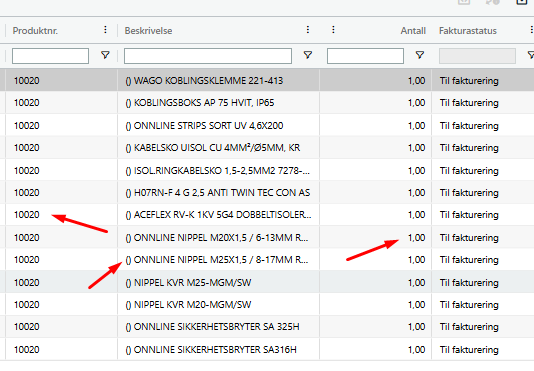Open the Produktnr. column options menu
This screenshot has height=371, width=534.
[x=105, y=30]
